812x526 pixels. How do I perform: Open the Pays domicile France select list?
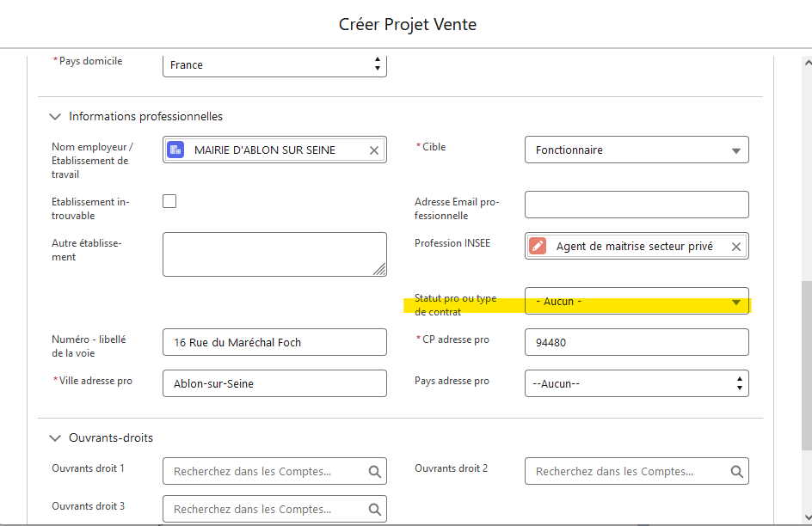click(274, 64)
